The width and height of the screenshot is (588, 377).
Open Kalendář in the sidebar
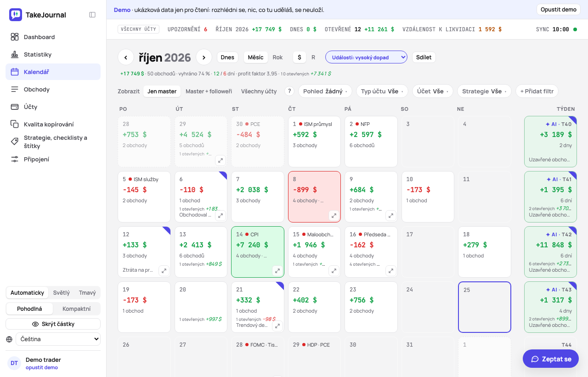[53, 72]
